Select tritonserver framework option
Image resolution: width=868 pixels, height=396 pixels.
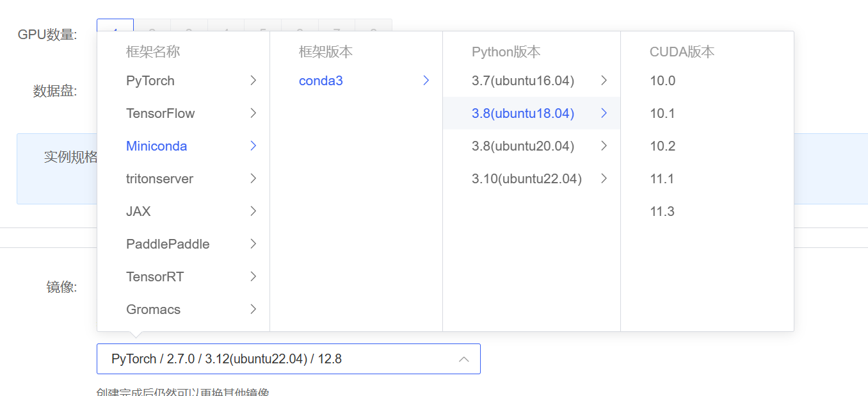point(183,179)
